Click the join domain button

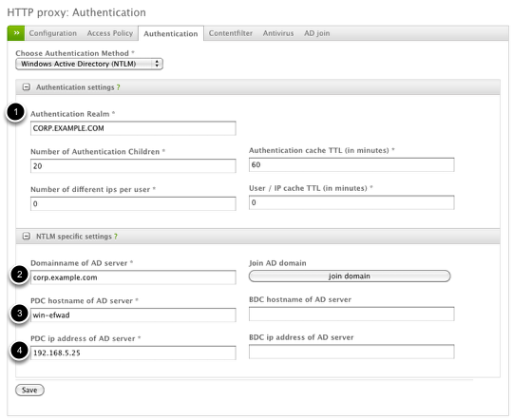[350, 276]
